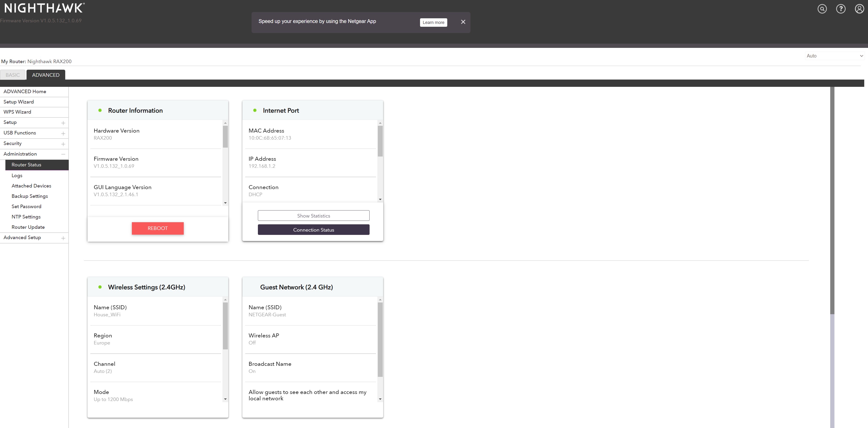The width and height of the screenshot is (868, 428).
Task: Click Learn more in the banner
Action: 433,22
